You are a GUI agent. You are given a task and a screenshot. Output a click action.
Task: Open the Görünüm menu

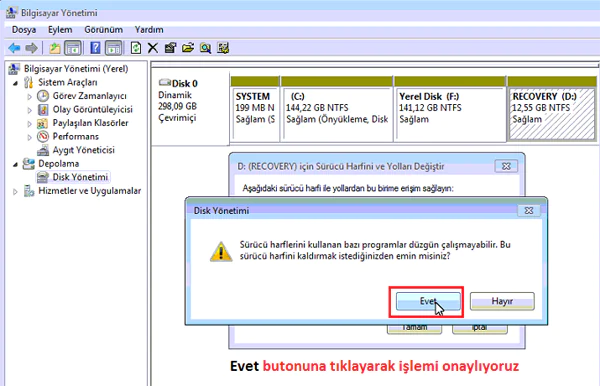pyautogui.click(x=103, y=30)
